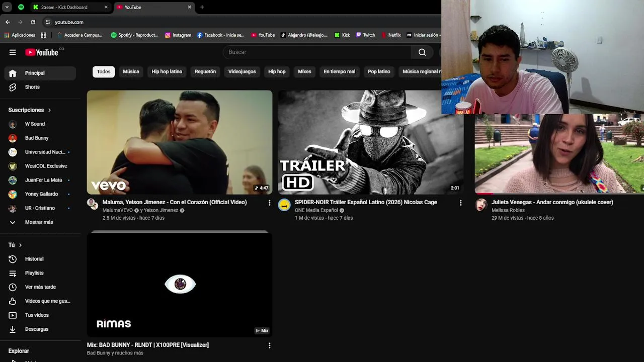Open Maluma Con el Corazón video title
The image size is (644, 362).
[x=175, y=202]
